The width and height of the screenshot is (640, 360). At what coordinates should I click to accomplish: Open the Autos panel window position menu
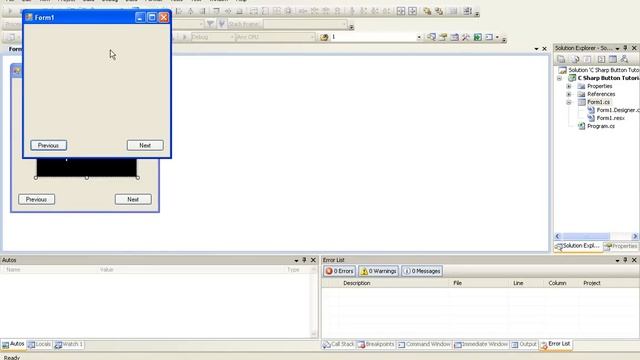(296, 260)
